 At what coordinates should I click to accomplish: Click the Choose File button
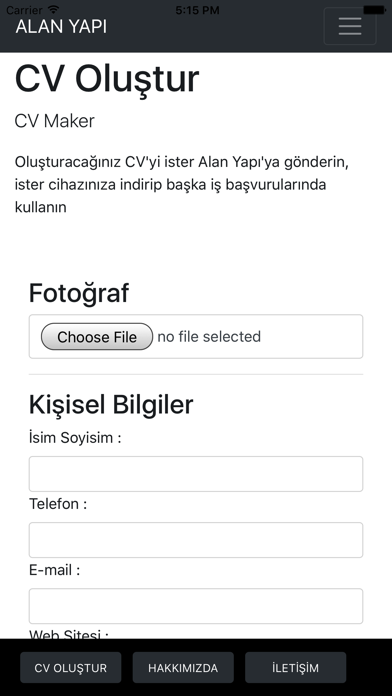tap(97, 336)
